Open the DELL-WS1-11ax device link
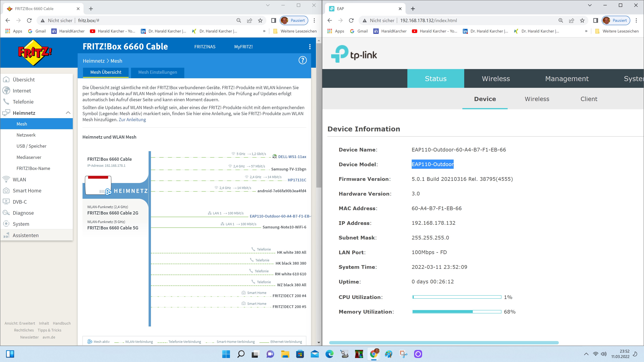This screenshot has width=644, height=362. pos(292,157)
